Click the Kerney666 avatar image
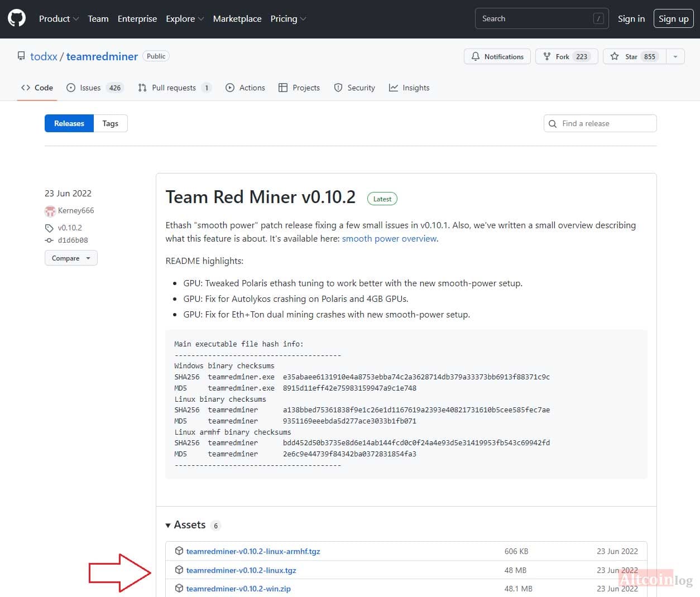This screenshot has height=597, width=700. 50,211
